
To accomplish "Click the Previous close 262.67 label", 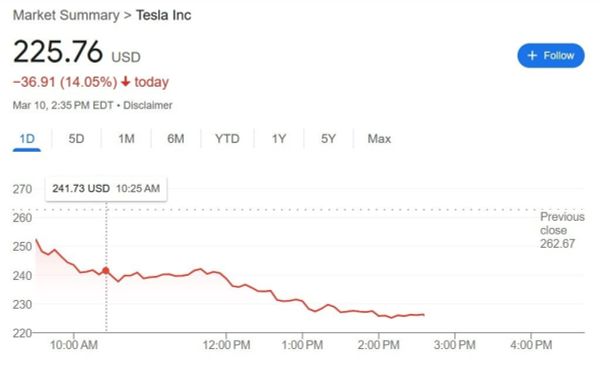I will [x=562, y=230].
